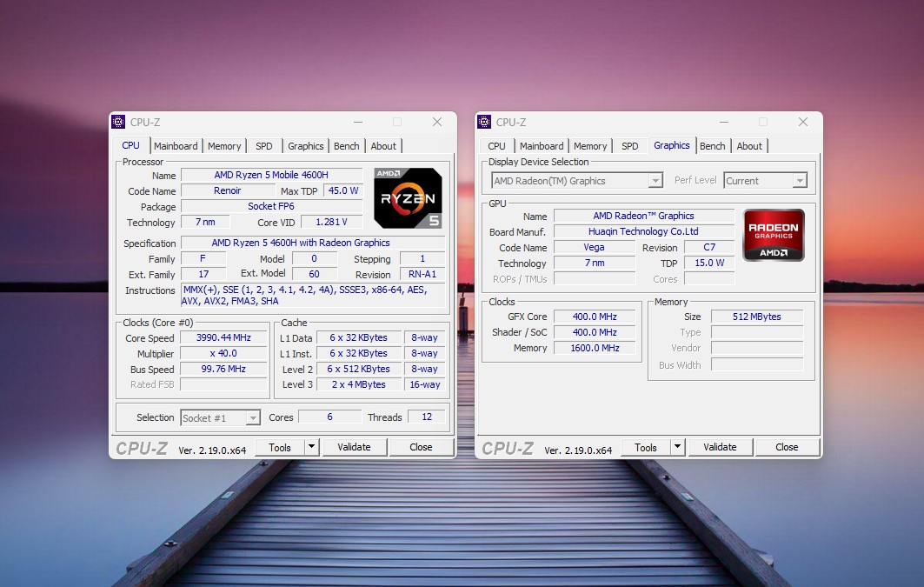
Task: Click the CPU-Z app icon in left window title bar
Action: [x=118, y=122]
